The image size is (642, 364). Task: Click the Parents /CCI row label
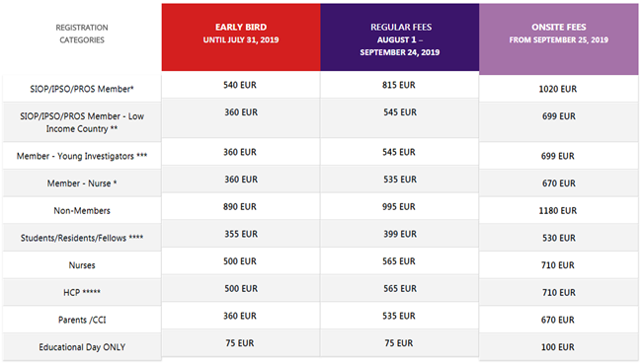click(82, 320)
